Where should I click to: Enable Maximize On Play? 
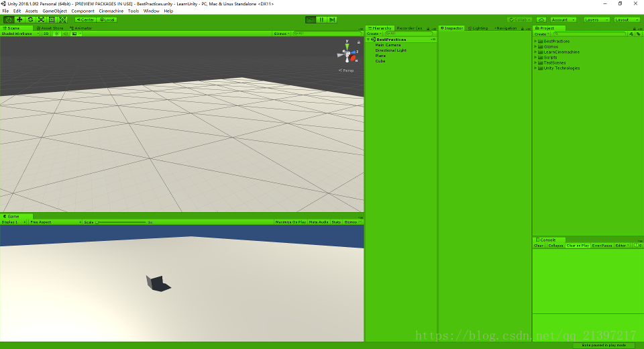pyautogui.click(x=290, y=222)
